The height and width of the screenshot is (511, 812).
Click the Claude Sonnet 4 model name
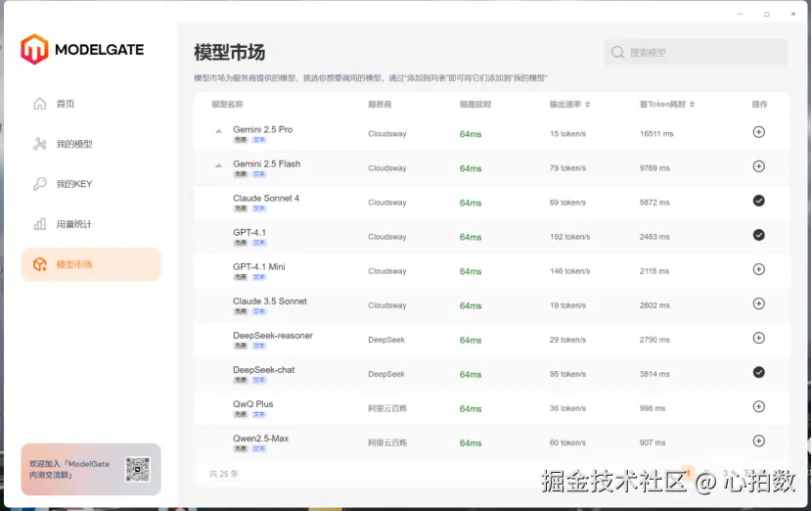tap(266, 198)
